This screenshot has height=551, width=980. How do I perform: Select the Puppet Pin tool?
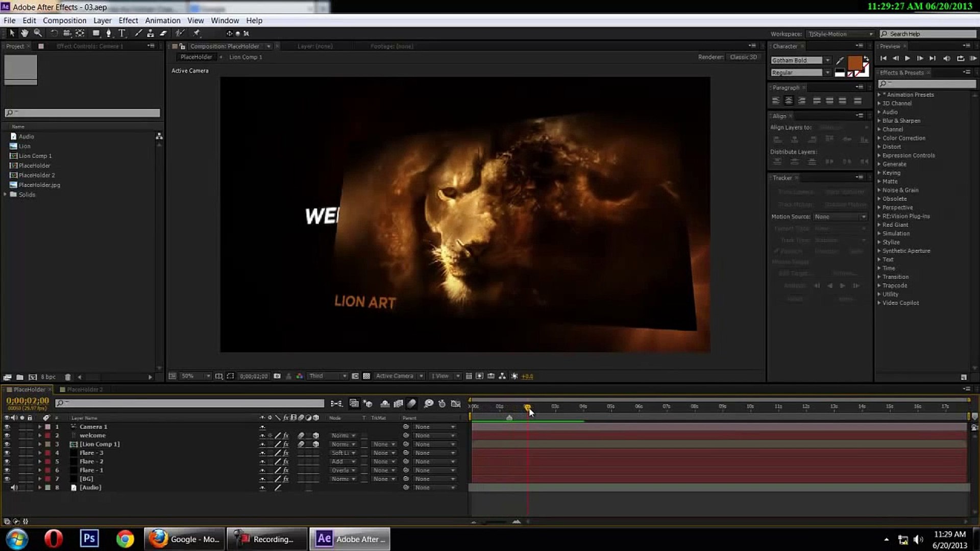click(197, 33)
